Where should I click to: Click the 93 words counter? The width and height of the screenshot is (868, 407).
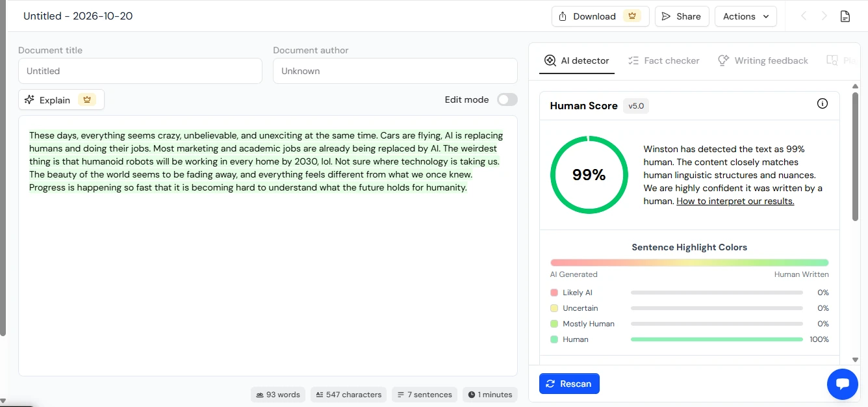tap(278, 395)
